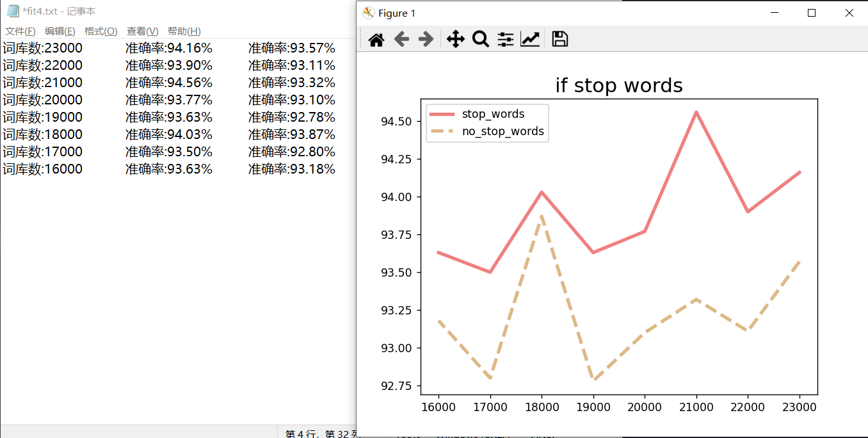Click the 18000 x-axis tick label
This screenshot has width=868, height=438.
(542, 407)
